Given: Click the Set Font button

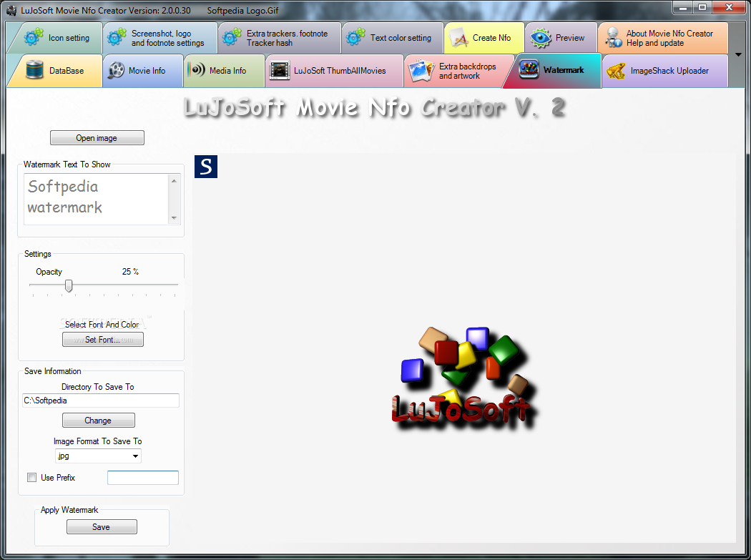Looking at the screenshot, I should [102, 340].
